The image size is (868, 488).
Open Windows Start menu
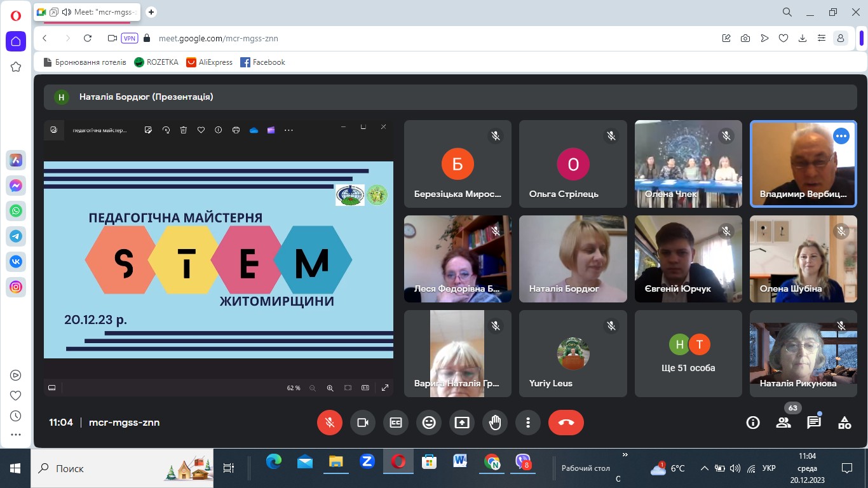pyautogui.click(x=15, y=468)
